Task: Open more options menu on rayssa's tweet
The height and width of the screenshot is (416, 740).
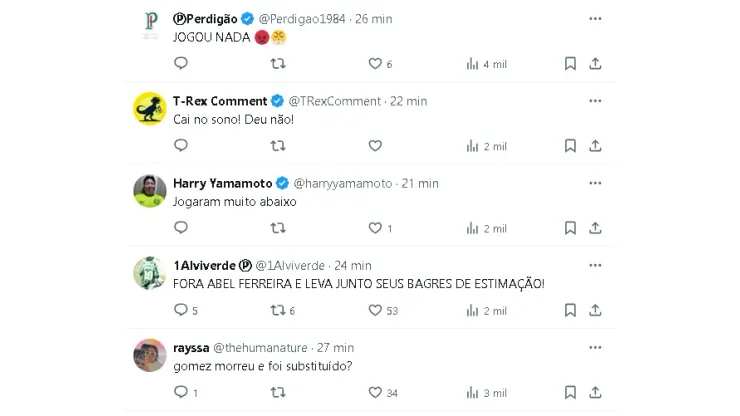Action: point(595,347)
